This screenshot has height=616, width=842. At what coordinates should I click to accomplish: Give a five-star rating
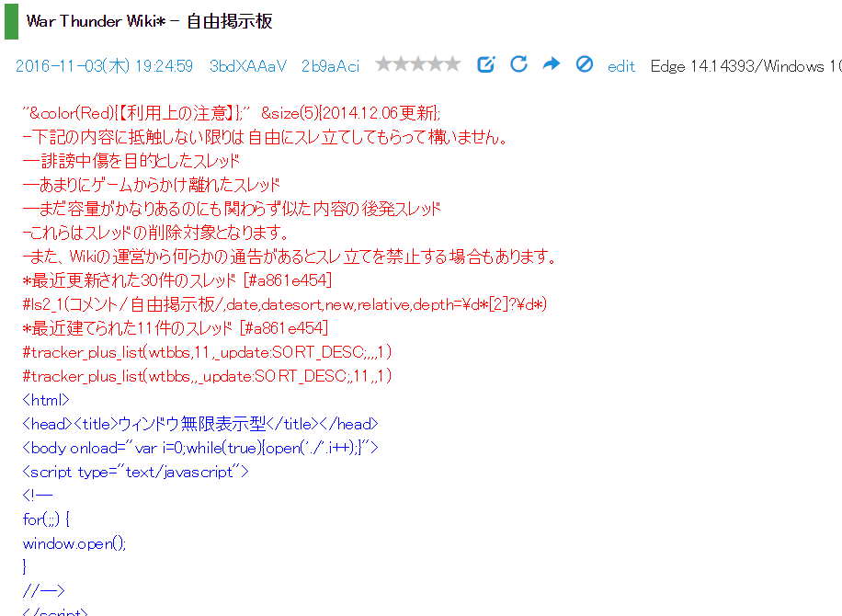click(x=452, y=64)
